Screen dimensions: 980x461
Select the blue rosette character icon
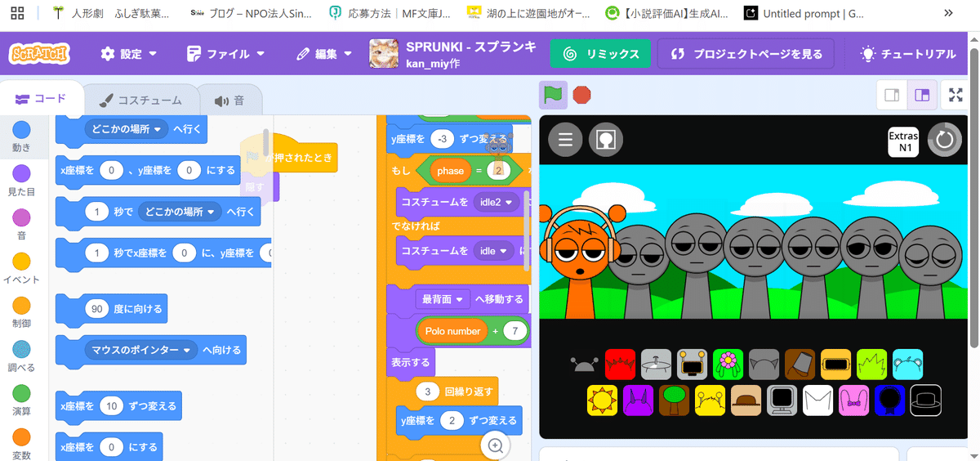pyautogui.click(x=890, y=400)
